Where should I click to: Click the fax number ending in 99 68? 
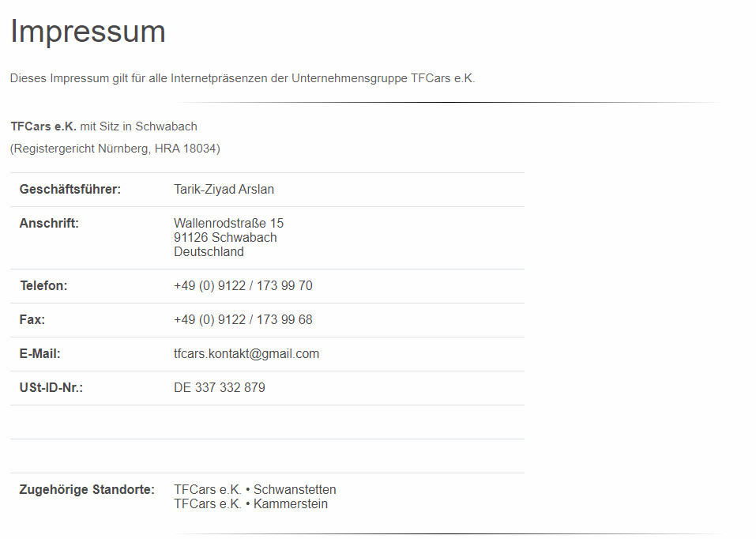pyautogui.click(x=243, y=320)
